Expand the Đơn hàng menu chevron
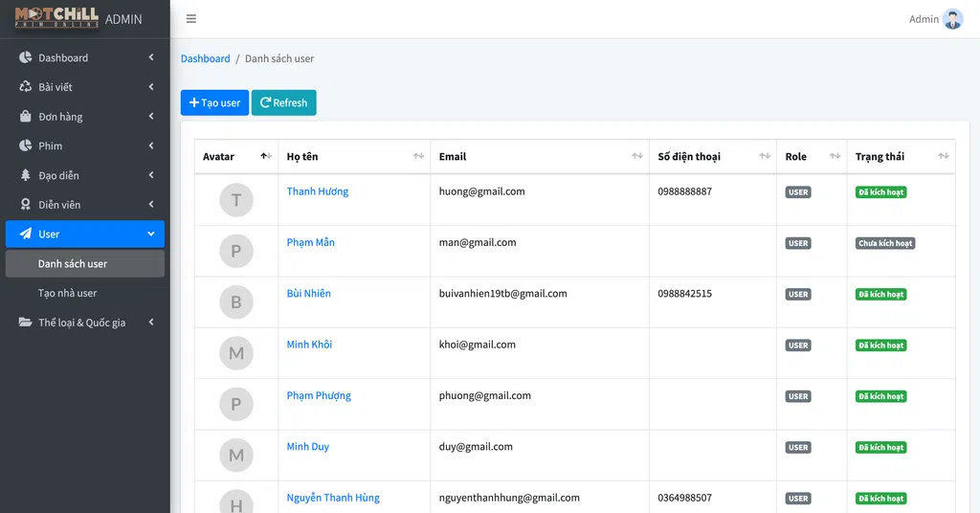This screenshot has height=513, width=980. [x=151, y=116]
